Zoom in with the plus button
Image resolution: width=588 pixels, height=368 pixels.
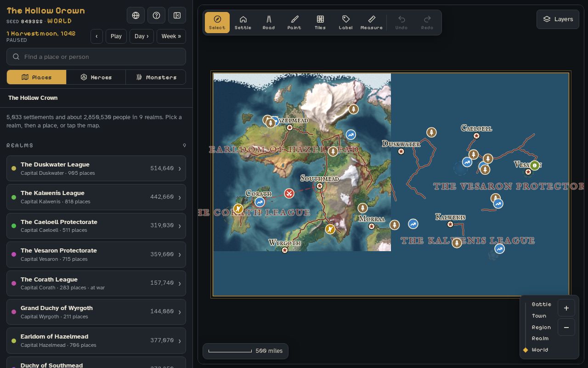(566, 308)
